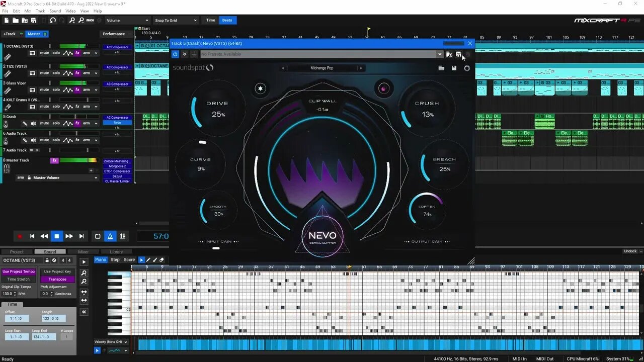Toggle the metronome button
The width and height of the screenshot is (644, 362).
tap(110, 236)
